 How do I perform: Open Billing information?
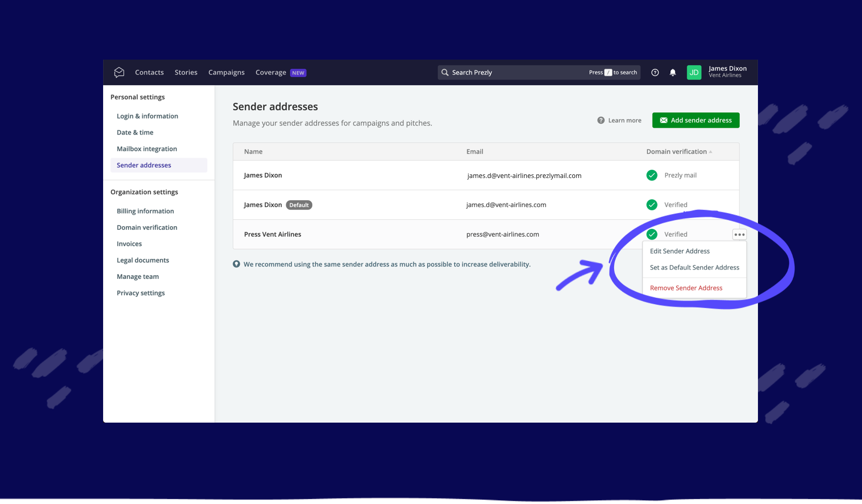[145, 211]
